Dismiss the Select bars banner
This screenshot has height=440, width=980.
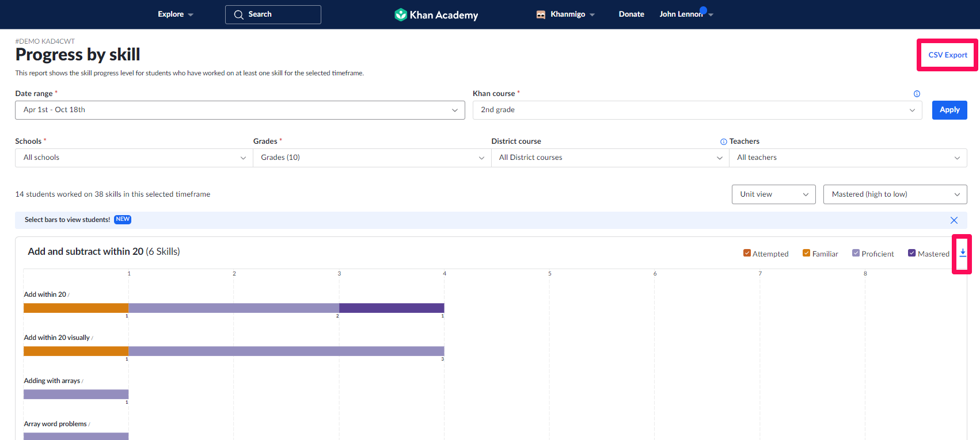pyautogui.click(x=954, y=220)
